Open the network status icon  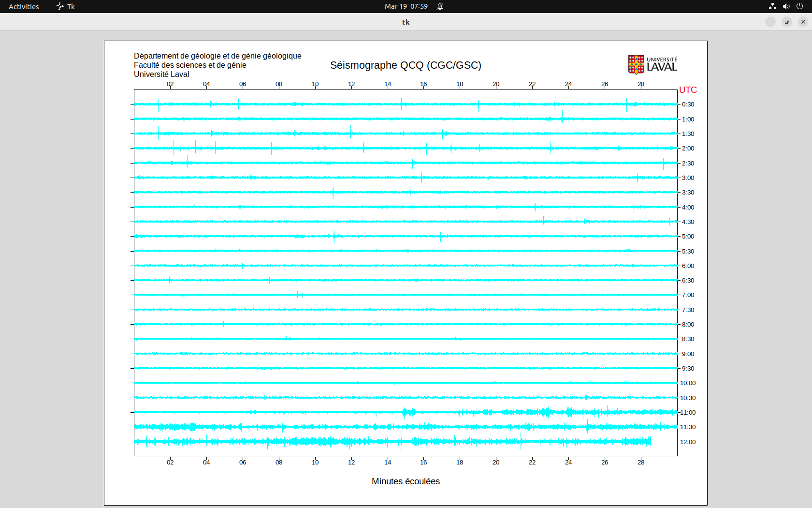[x=772, y=6]
